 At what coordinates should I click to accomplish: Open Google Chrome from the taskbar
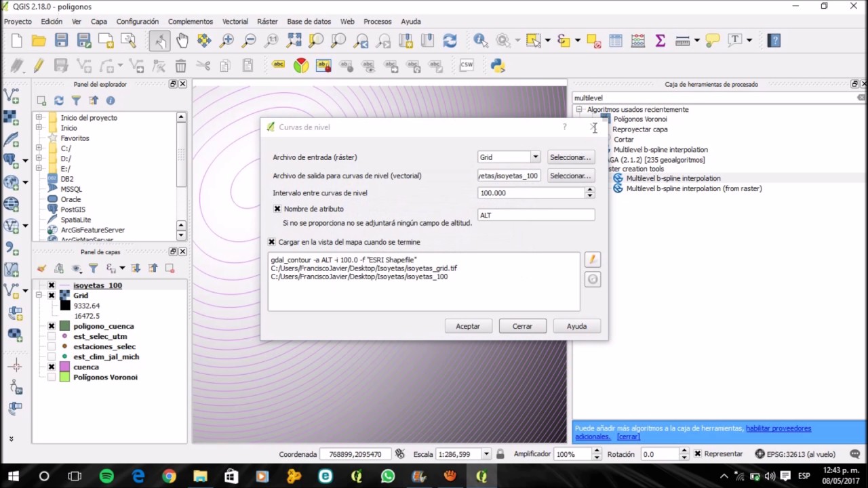pos(169,476)
